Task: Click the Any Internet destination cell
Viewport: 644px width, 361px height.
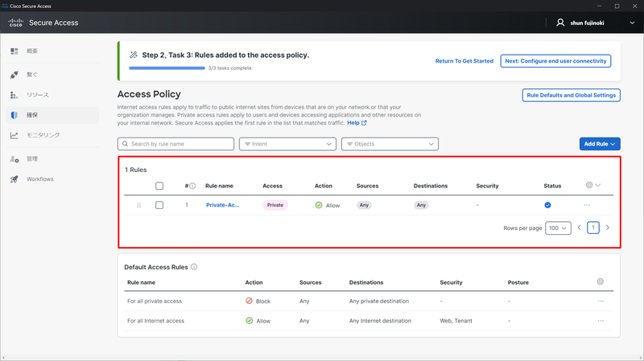Action: (380, 321)
